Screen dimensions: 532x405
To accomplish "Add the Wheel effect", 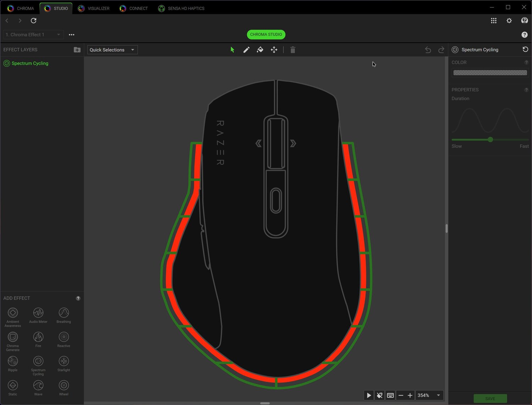I will pyautogui.click(x=64, y=388).
